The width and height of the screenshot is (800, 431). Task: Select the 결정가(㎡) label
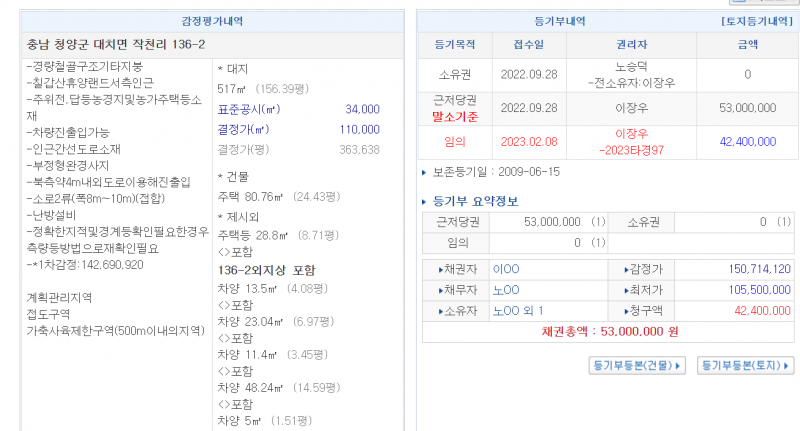pyautogui.click(x=243, y=130)
